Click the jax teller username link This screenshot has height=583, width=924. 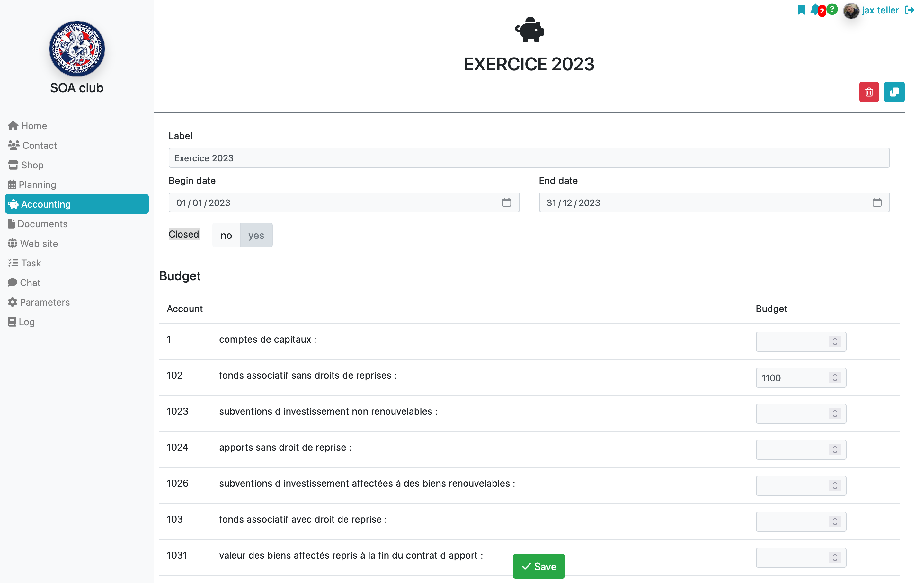[x=880, y=10]
